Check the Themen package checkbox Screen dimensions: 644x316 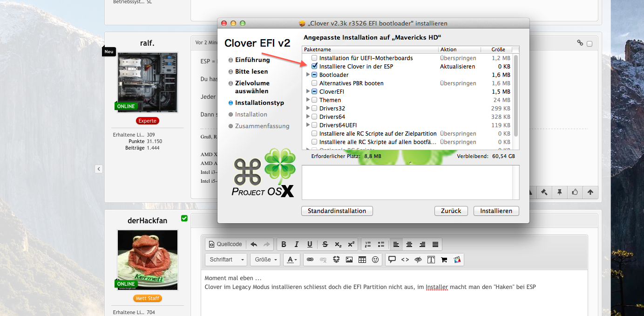pos(315,100)
